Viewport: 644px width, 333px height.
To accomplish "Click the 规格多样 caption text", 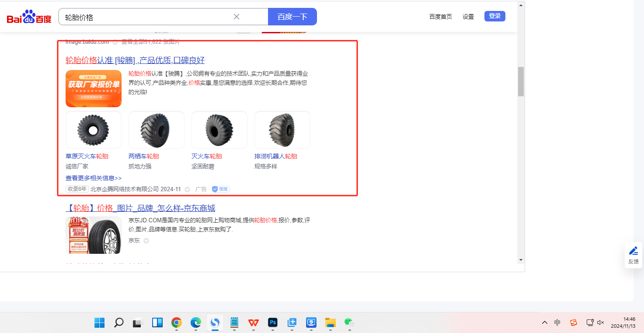I will coord(266,166).
